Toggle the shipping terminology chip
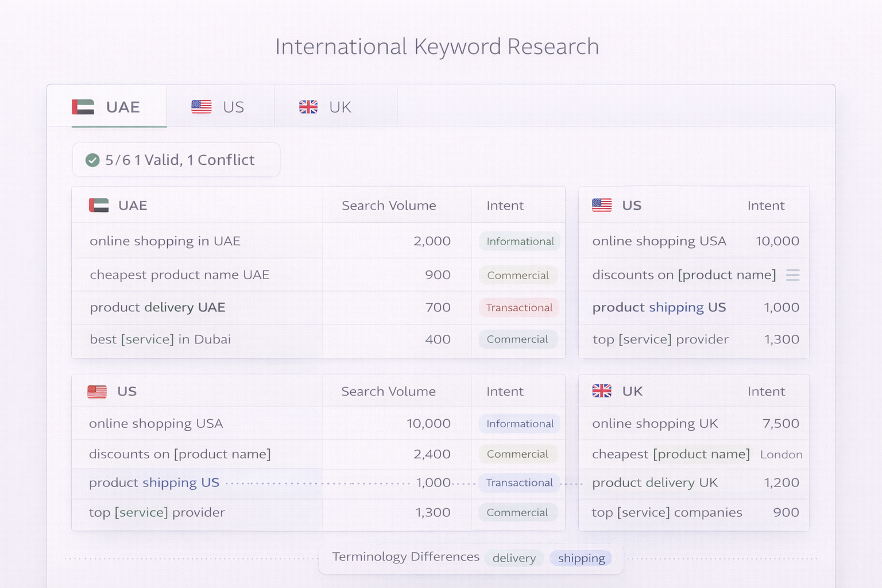 [581, 558]
